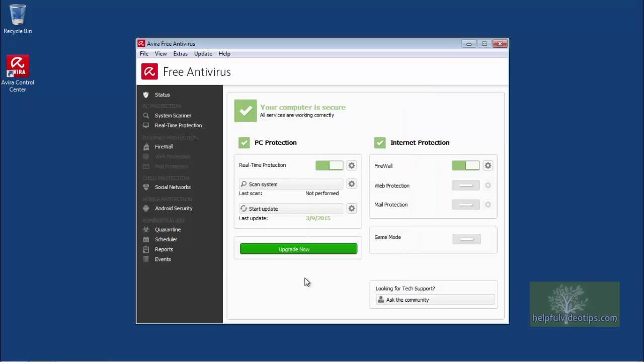Toggle the Mail Protection switch
The image size is (644, 362).
coord(465,205)
